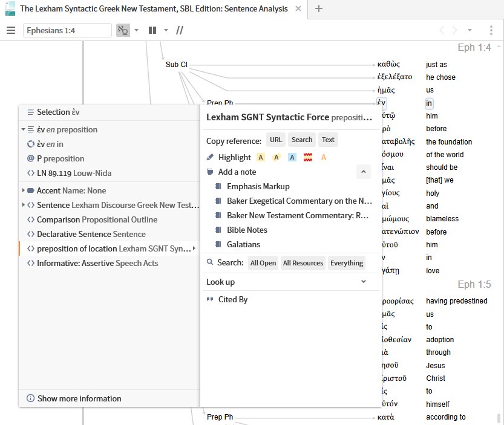Click the Sub Cl node label
Image resolution: width=504 pixels, height=425 pixels.
(x=176, y=64)
